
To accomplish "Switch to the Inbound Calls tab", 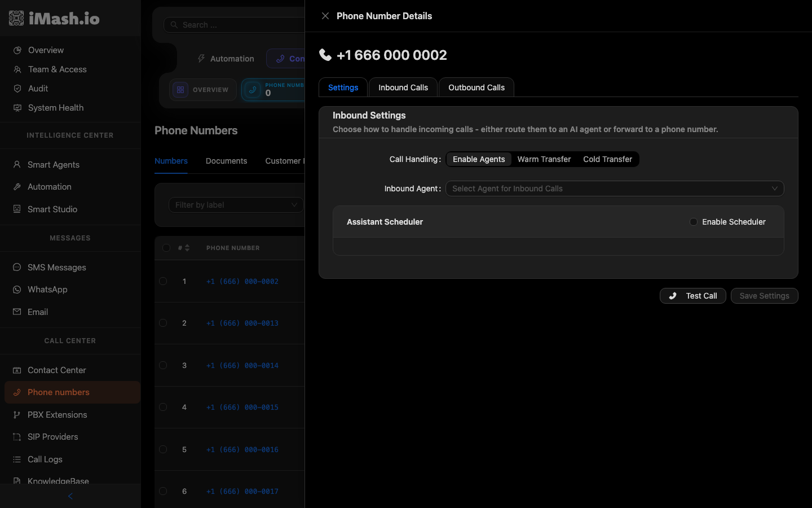I will 403,87.
